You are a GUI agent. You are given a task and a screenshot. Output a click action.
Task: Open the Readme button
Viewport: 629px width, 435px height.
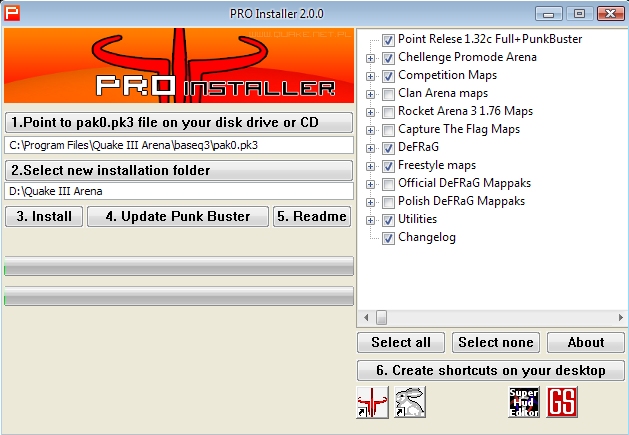click(x=312, y=217)
